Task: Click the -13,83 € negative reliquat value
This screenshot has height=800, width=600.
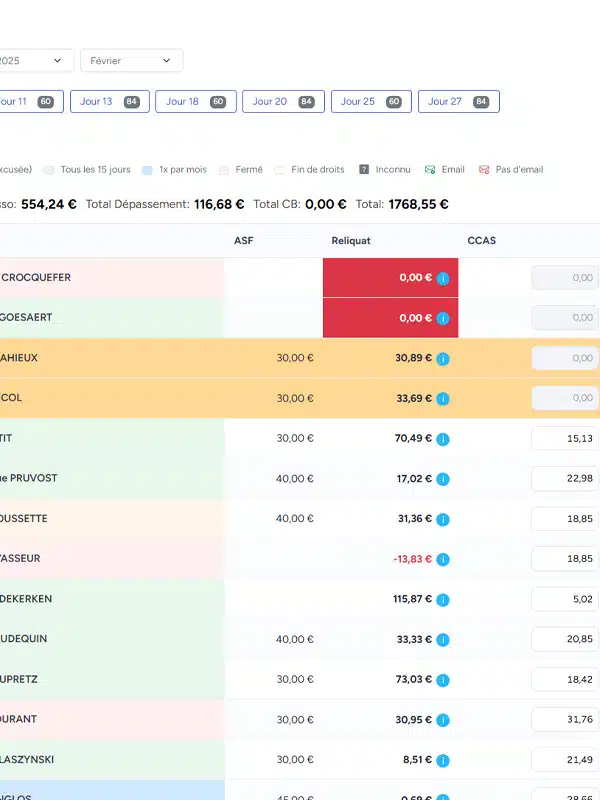Action: [412, 559]
